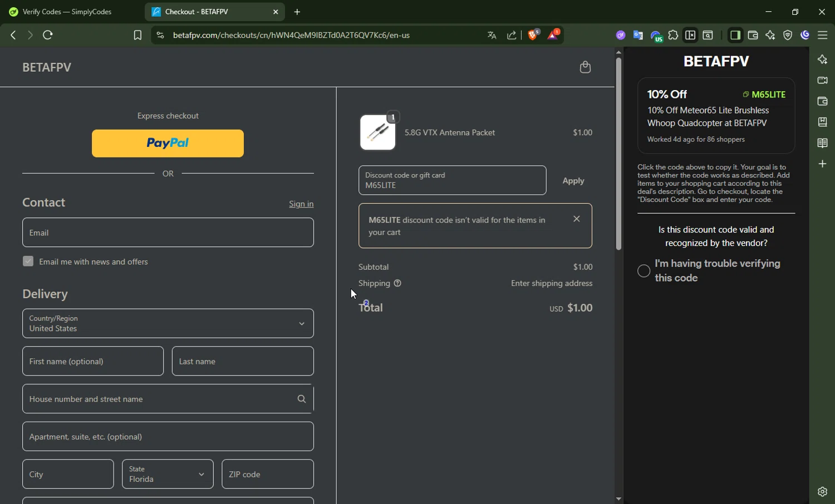Viewport: 835px width, 504px height.
Task: Click the VTX Antenna Packet thumbnail
Action: tap(378, 132)
